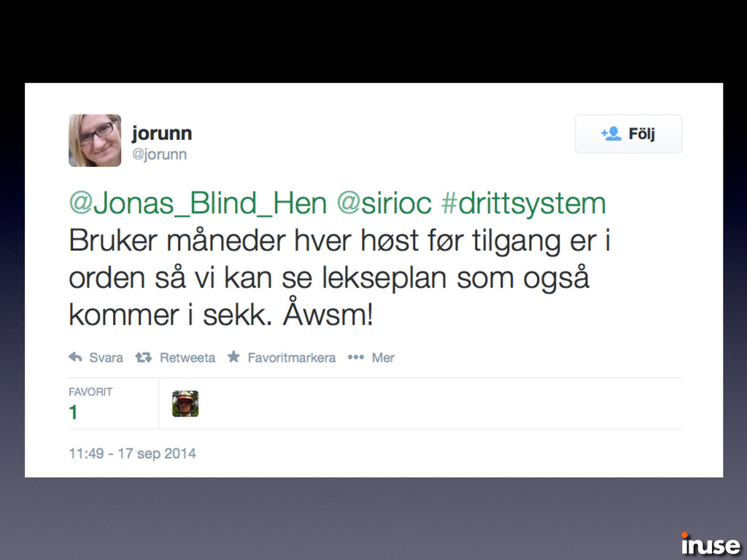The width and height of the screenshot is (747, 560).
Task: Open the @sirioc mention link
Action: 384,204
